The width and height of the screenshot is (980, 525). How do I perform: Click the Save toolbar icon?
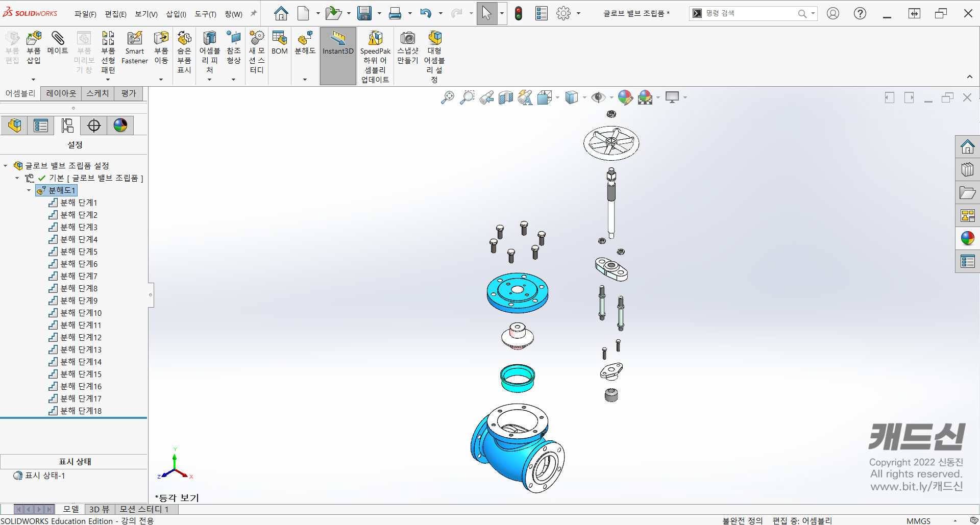[364, 13]
